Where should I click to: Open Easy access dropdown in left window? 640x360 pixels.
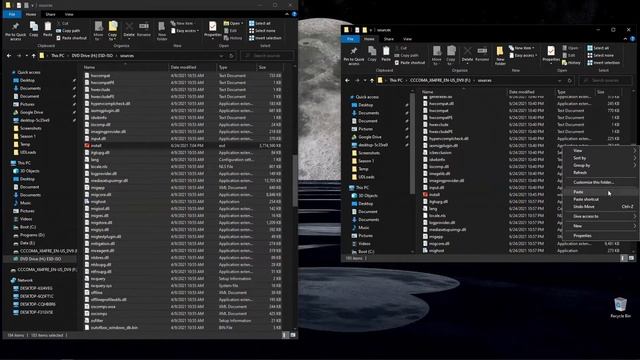(185, 31)
